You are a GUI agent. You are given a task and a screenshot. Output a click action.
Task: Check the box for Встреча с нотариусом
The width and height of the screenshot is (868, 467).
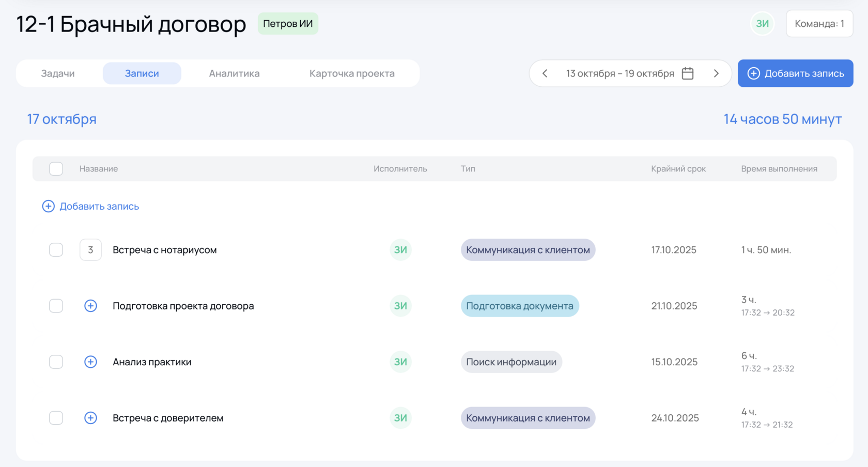(x=56, y=250)
